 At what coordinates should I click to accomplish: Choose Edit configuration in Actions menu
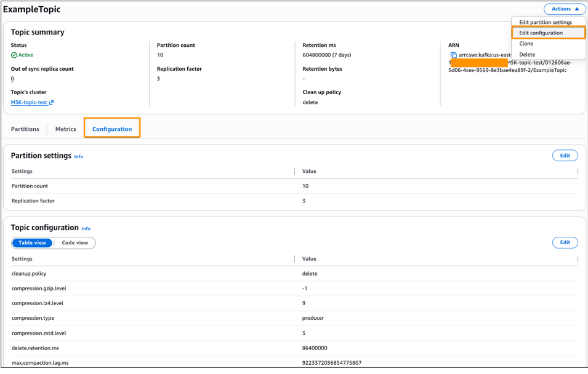(541, 33)
